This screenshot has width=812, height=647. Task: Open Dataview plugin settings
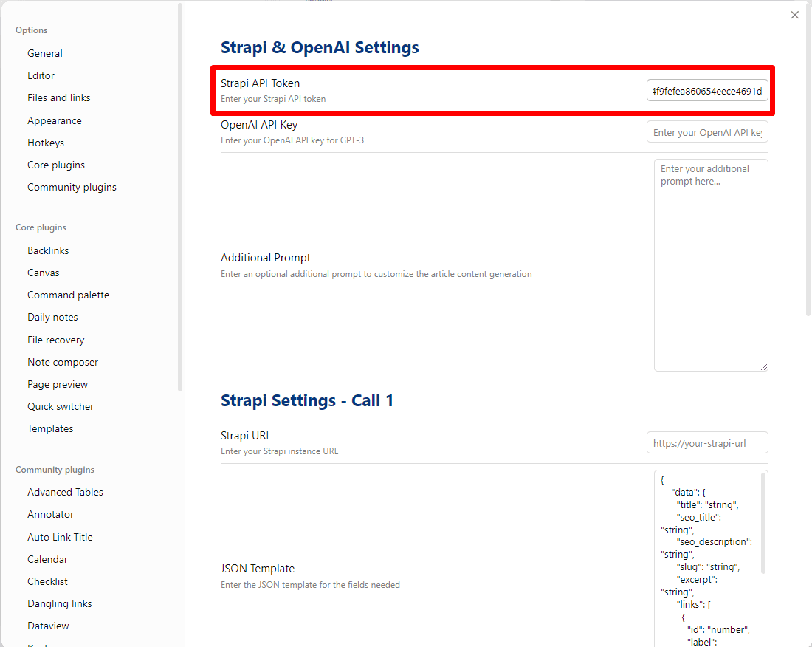[x=48, y=626]
